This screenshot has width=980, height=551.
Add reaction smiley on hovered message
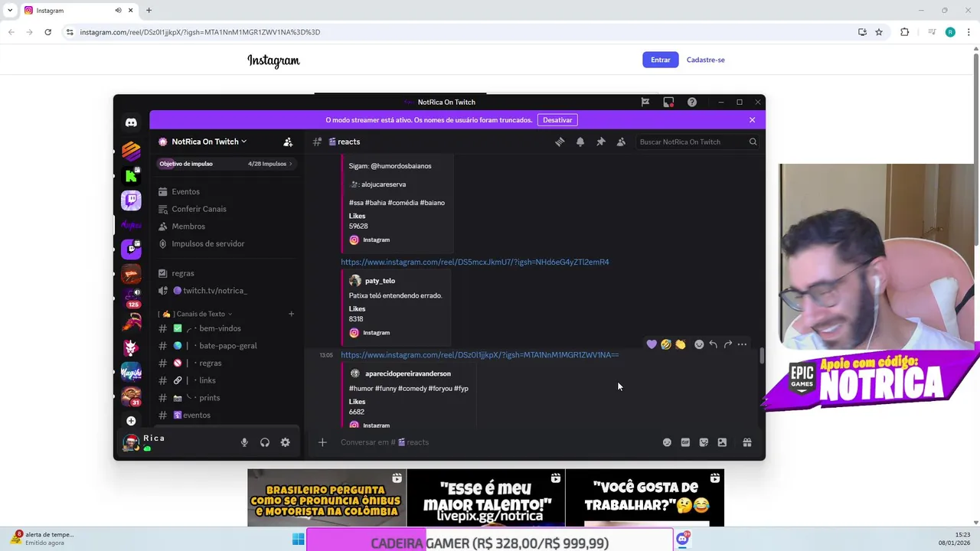[x=699, y=344]
